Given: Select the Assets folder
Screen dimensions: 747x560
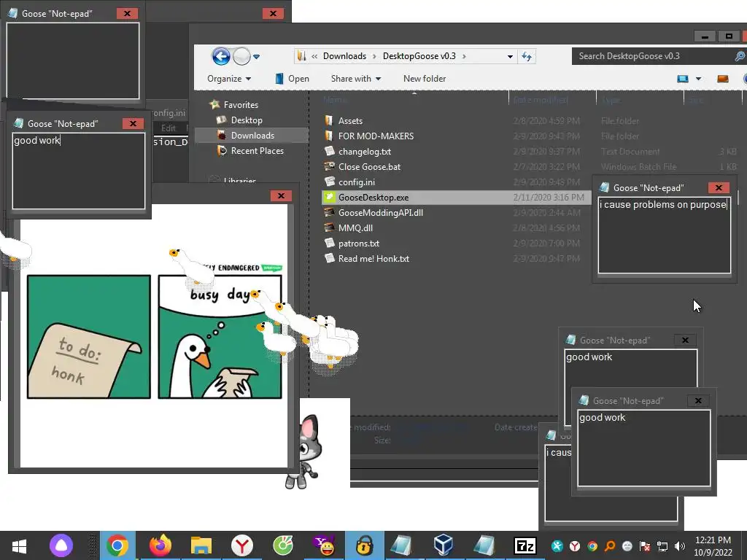Looking at the screenshot, I should tap(350, 121).
